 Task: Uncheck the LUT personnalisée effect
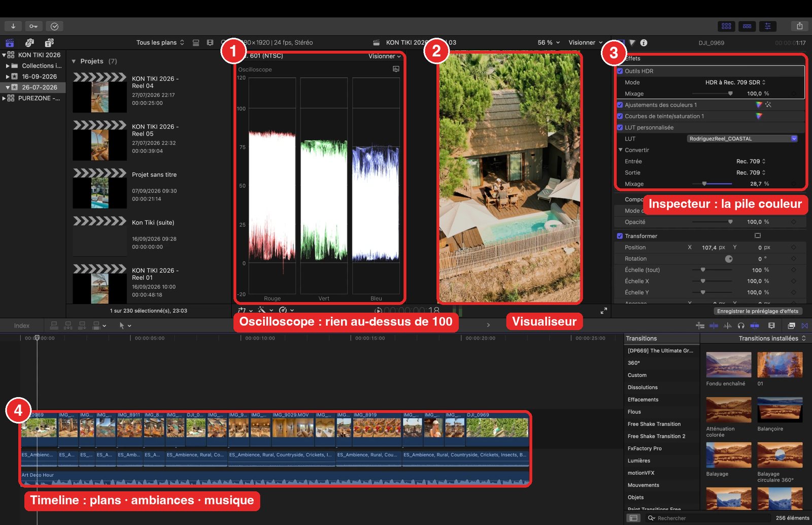click(620, 127)
